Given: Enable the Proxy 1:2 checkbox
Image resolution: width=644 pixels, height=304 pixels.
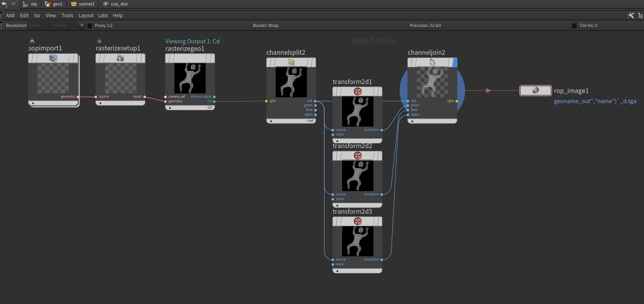Looking at the screenshot, I should tap(90, 26).
